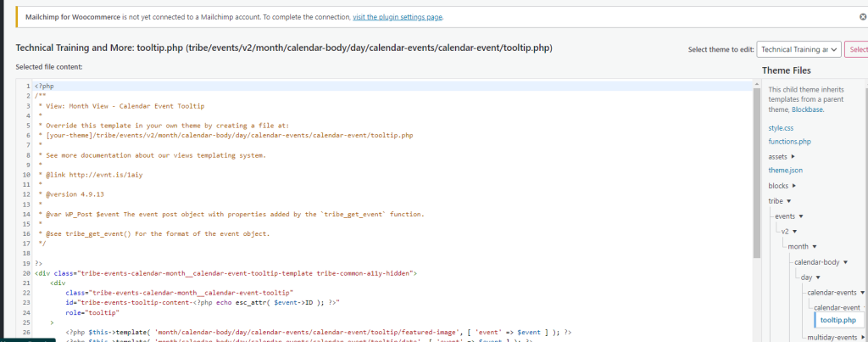Viewport: 868px width, 342px height.
Task: Open the 'Select theme to edit' dropdown
Action: [798, 50]
